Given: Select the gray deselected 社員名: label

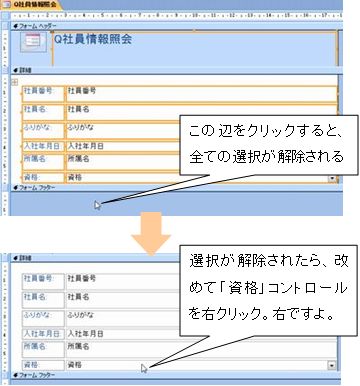Looking at the screenshot, I should click(43, 300).
